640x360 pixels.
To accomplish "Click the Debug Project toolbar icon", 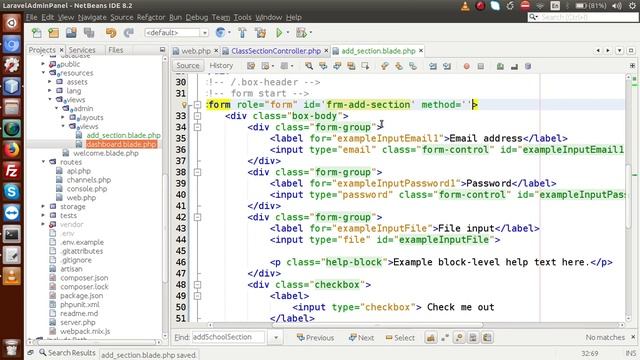I will pyautogui.click(x=302, y=33).
